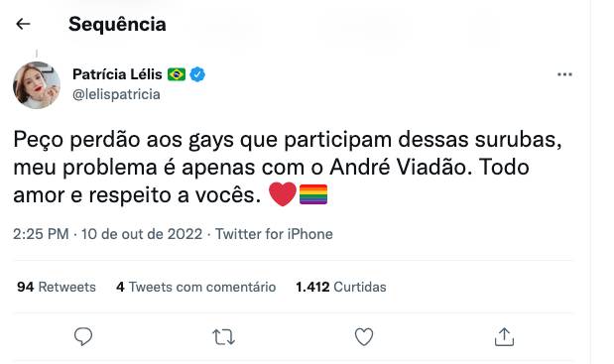
Task: Click the blue verified badge
Action: tap(197, 74)
